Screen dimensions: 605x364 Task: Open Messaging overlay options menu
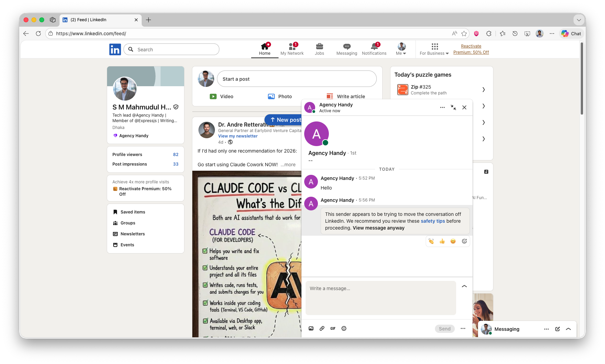pos(546,329)
